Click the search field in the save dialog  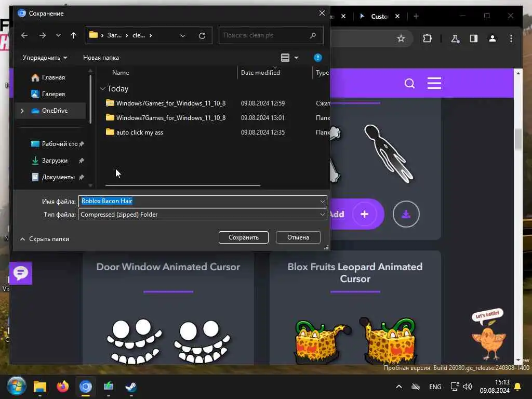point(271,35)
